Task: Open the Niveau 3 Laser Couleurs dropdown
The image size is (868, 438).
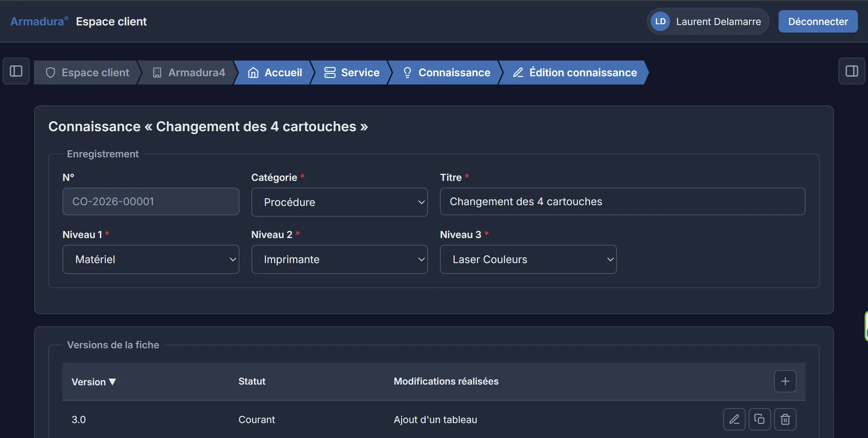Action: coord(528,259)
